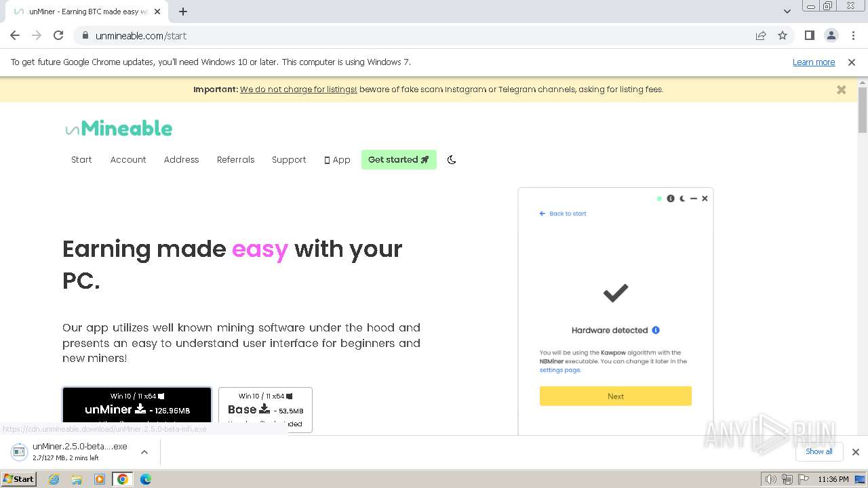Image resolution: width=868 pixels, height=488 pixels.
Task: Switch to Chrome taskbar icon
Action: (123, 479)
